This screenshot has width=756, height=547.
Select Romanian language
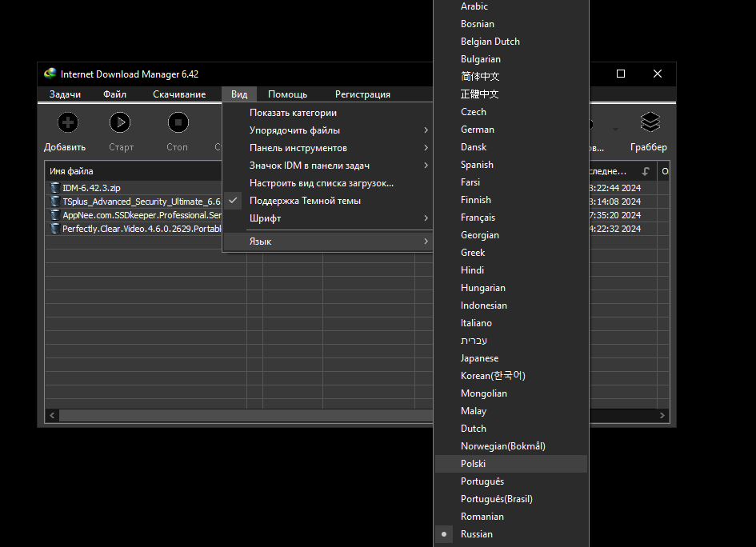click(x=511, y=517)
